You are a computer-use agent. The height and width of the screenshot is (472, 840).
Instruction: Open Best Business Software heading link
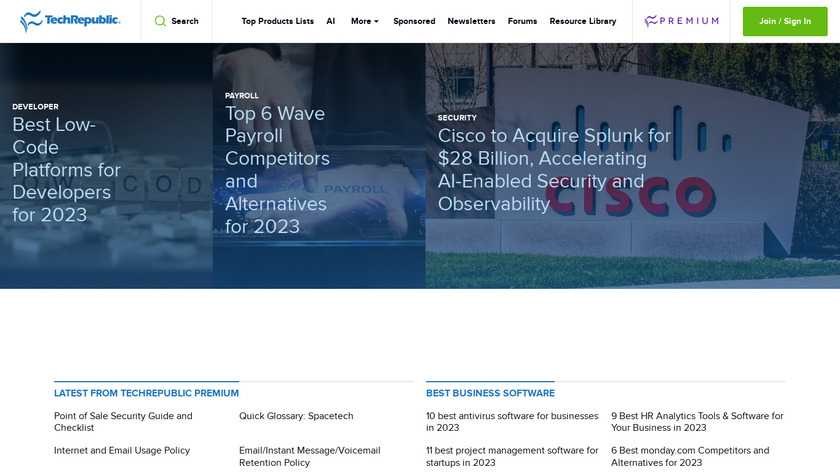pos(490,393)
